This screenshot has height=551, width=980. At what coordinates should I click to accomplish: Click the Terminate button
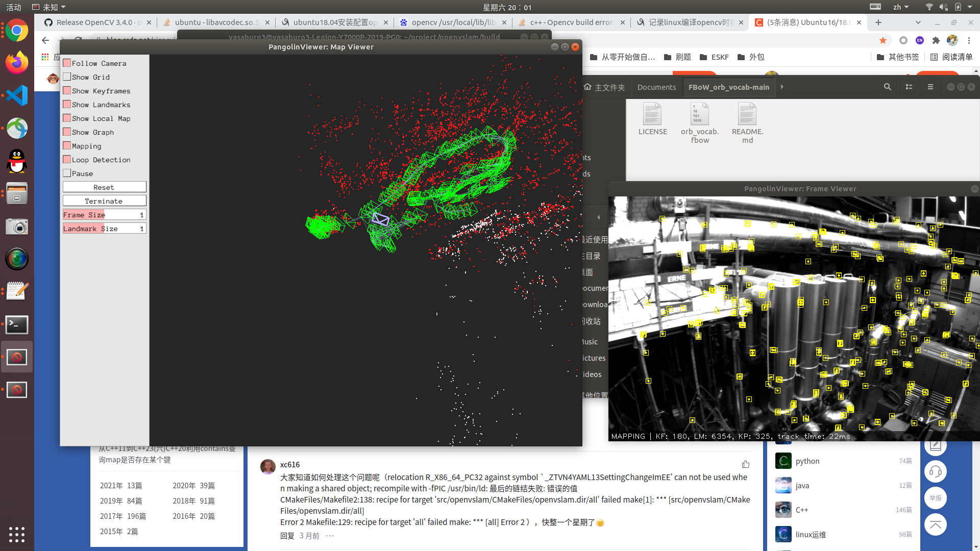[x=104, y=201]
